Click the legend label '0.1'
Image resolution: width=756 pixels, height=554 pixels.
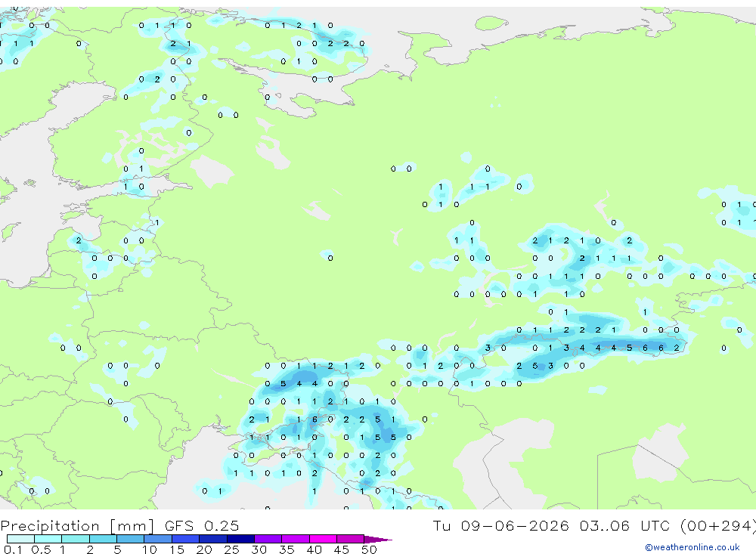coord(13,549)
